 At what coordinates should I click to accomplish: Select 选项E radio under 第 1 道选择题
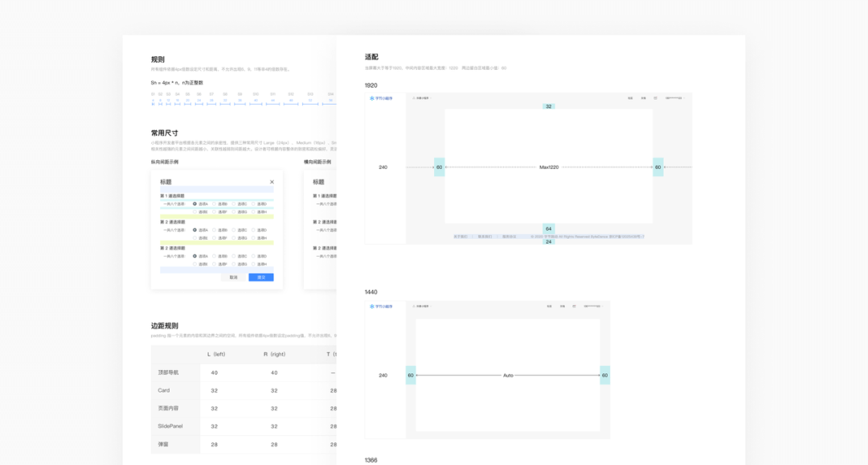(x=194, y=212)
